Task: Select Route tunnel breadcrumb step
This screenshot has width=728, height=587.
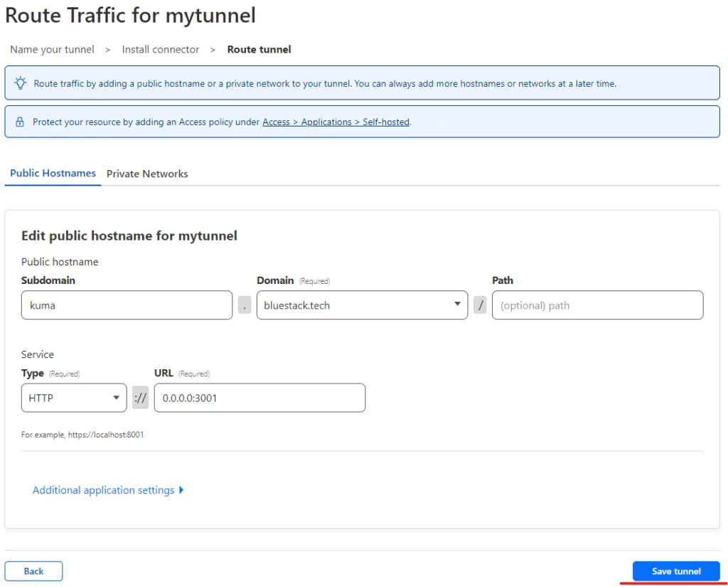Action: click(259, 49)
